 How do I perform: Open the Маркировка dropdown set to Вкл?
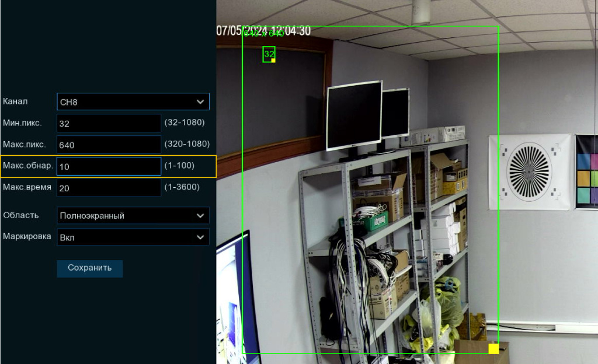[x=133, y=237]
